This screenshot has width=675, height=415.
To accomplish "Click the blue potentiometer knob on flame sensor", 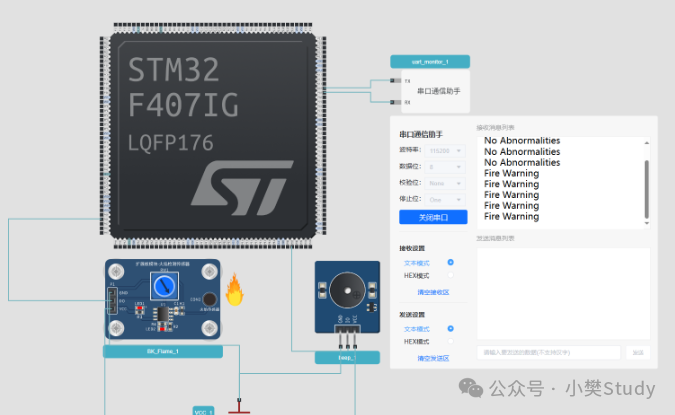I will click(164, 286).
